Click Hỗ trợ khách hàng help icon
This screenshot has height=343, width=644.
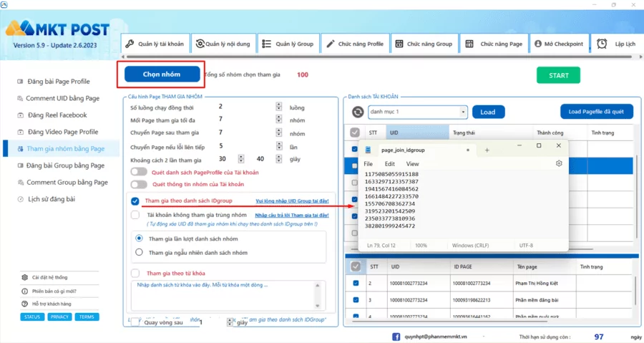24,304
